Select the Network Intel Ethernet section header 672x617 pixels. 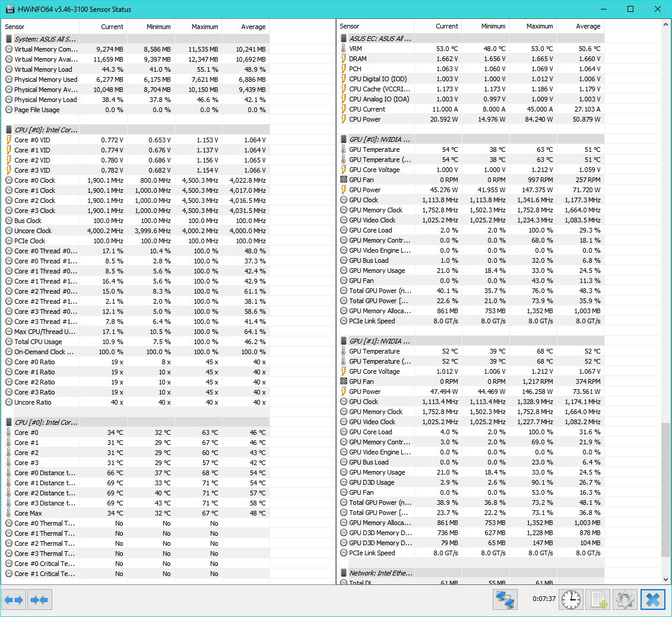tap(380, 573)
